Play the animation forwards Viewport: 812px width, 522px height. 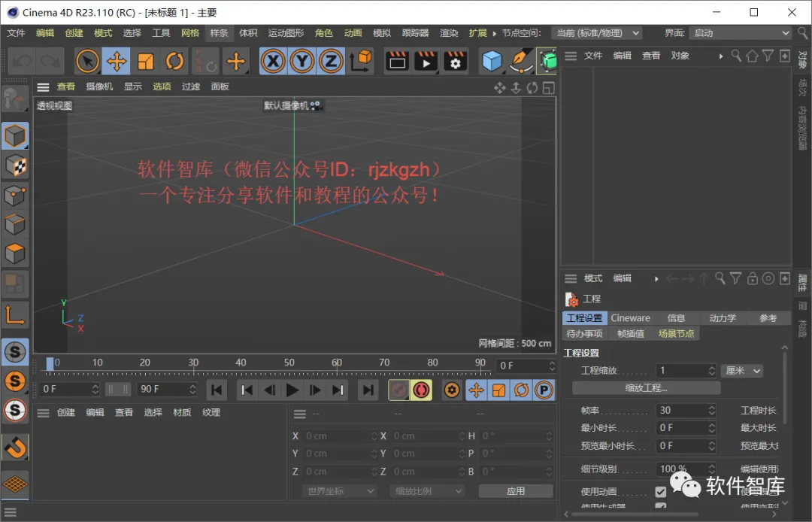pyautogui.click(x=292, y=390)
